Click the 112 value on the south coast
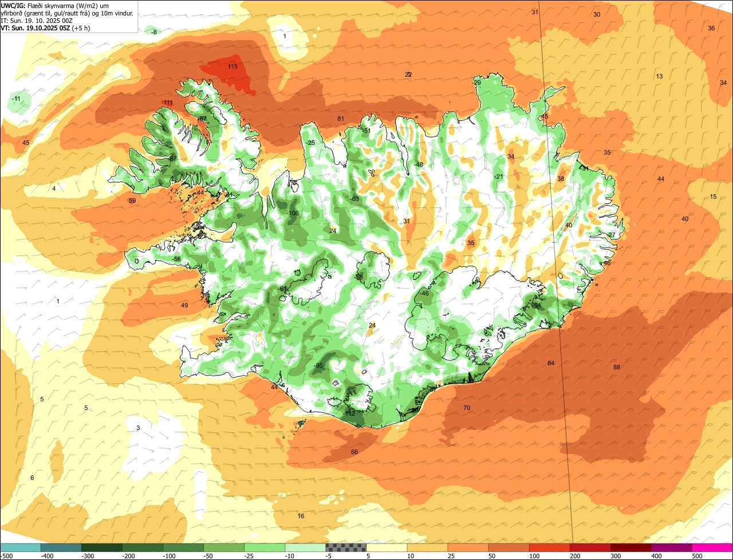733x560 pixels. [350, 413]
